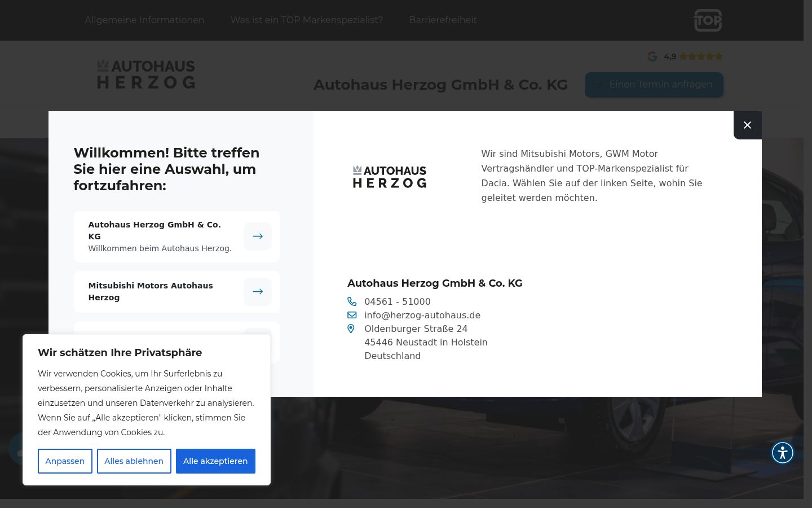The image size is (812, 508).
Task: Click the map pin location icon
Action: [x=351, y=329]
